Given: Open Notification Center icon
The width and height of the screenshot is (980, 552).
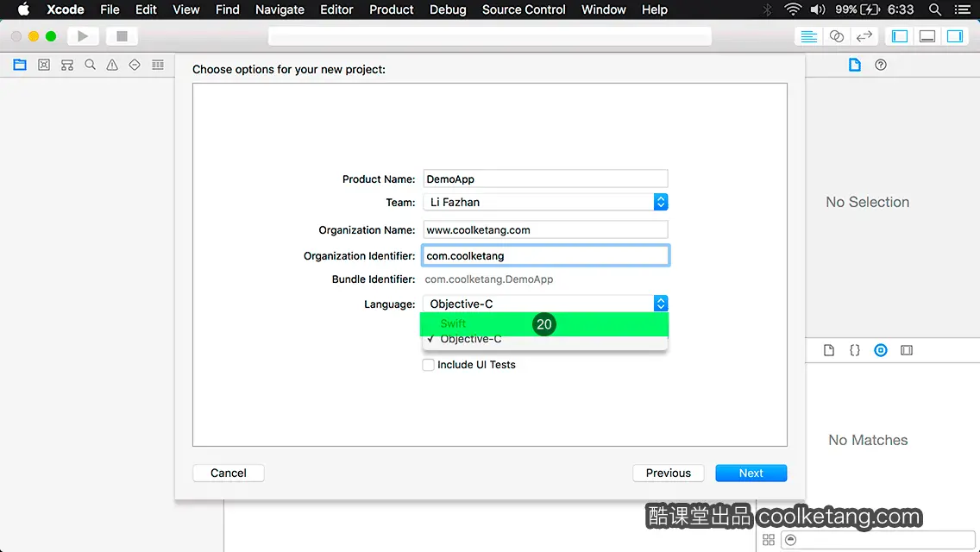Looking at the screenshot, I should 963,9.
